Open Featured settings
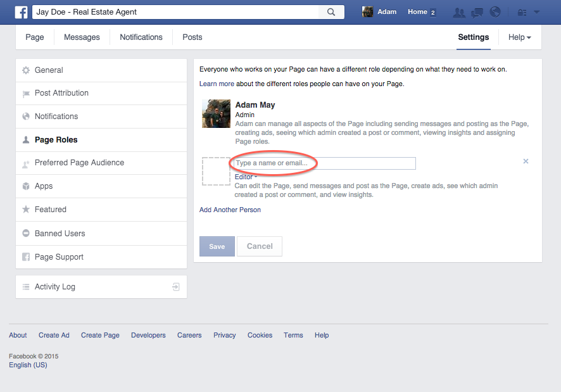Screen dimensions: 561x392 point(101,210)
